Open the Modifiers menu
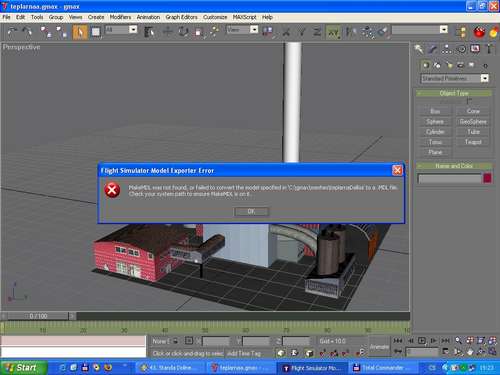 point(120,17)
